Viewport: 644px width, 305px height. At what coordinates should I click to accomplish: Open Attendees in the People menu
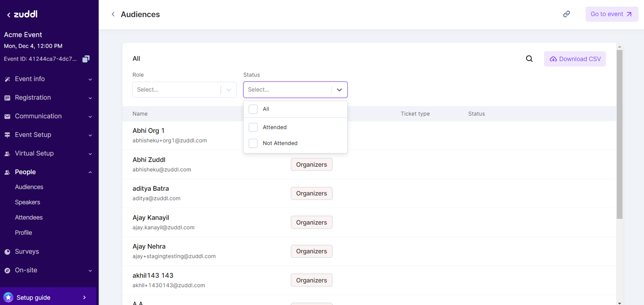pyautogui.click(x=29, y=217)
